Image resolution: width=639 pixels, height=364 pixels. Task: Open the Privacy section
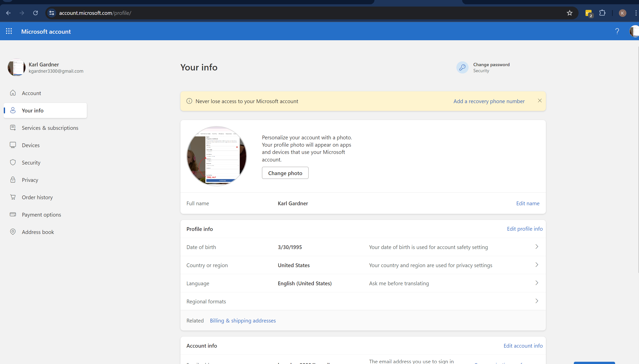click(x=45, y=180)
